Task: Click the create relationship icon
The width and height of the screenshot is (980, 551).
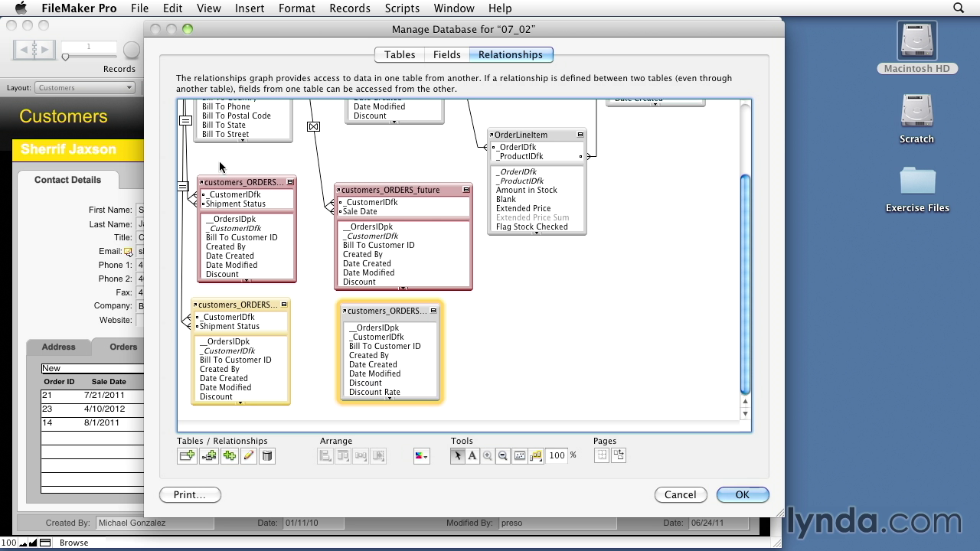Action: (208, 455)
